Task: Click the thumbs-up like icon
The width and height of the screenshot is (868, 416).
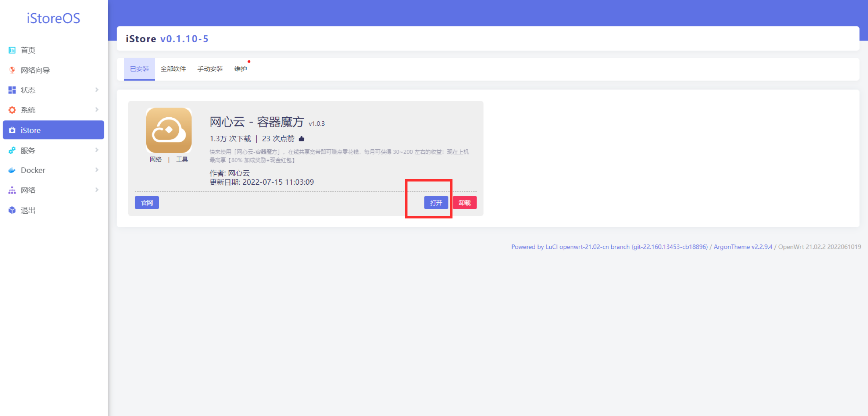Action: (301, 139)
